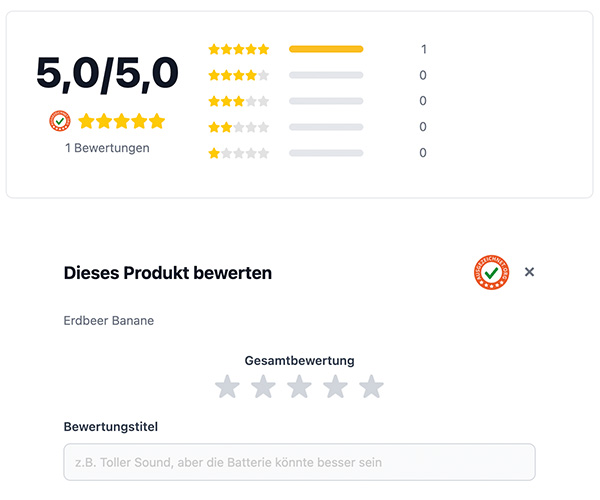Click the verified checkmark badge under 5,0/5,0
This screenshot has width=600, height=500.
tap(60, 121)
